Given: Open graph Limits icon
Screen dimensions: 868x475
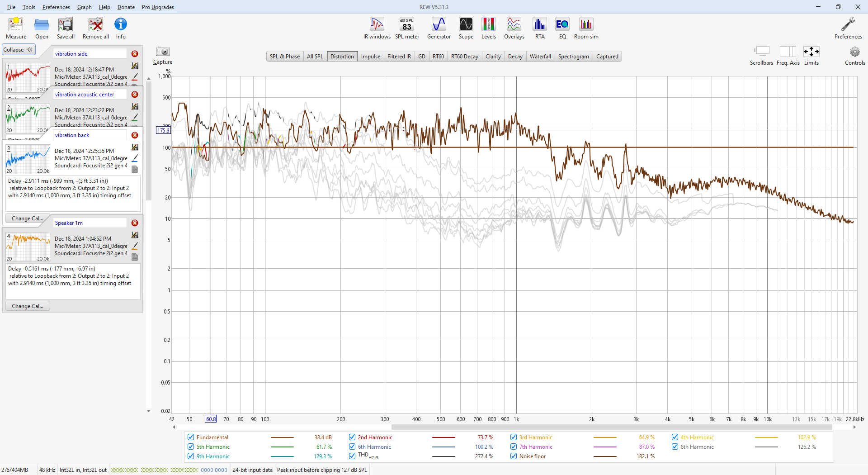Looking at the screenshot, I should pos(811,51).
